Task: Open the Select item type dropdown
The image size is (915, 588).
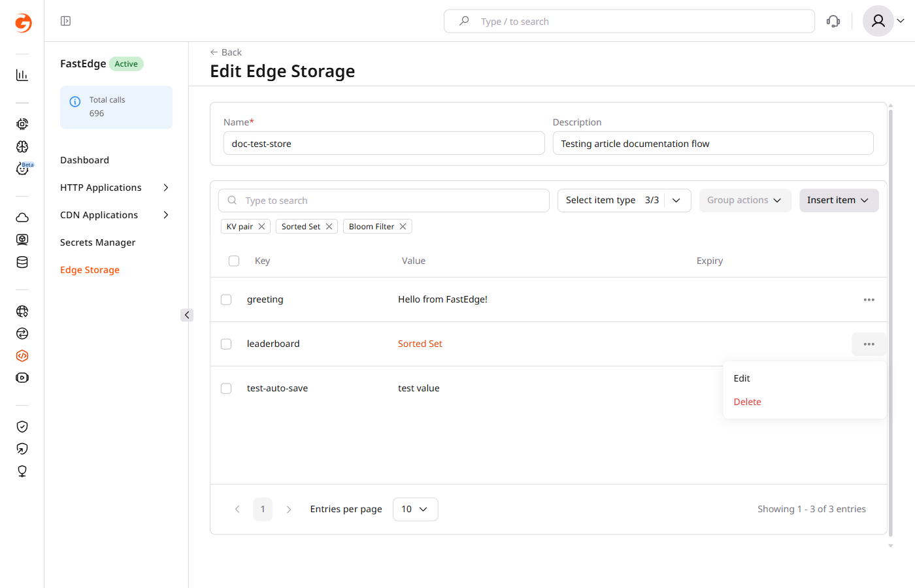Action: [x=624, y=201]
